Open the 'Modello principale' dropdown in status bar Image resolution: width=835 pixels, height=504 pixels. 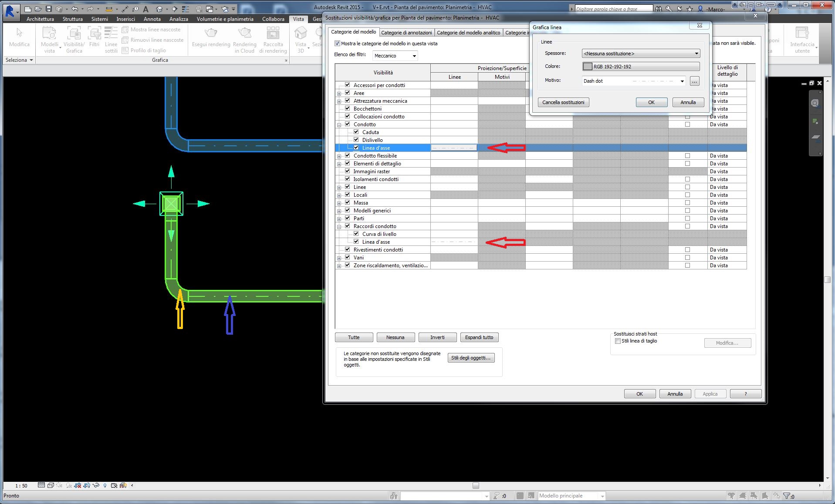pyautogui.click(x=571, y=496)
